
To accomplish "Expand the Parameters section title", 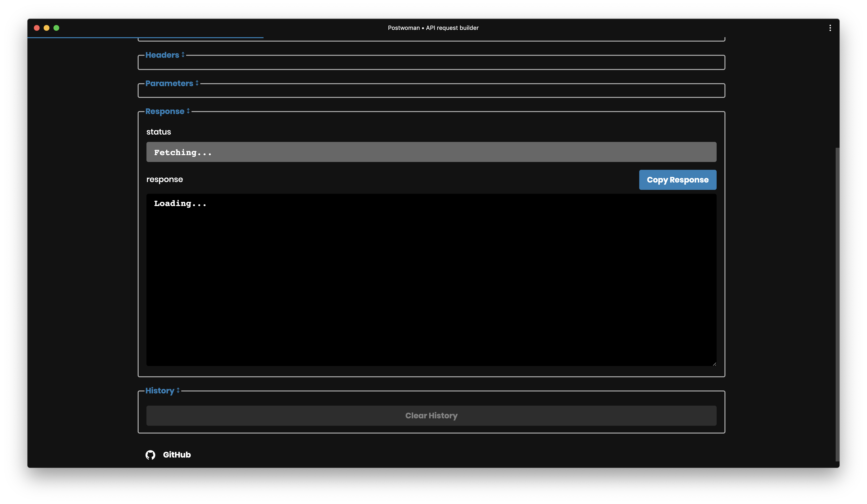I will (169, 83).
